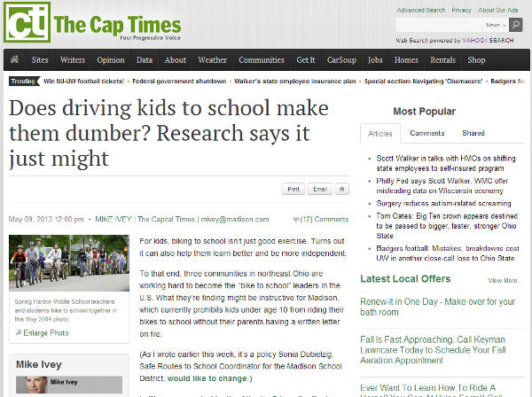Screen dimensions: 532x397
Task: Click the Email button
Action: [320, 189]
